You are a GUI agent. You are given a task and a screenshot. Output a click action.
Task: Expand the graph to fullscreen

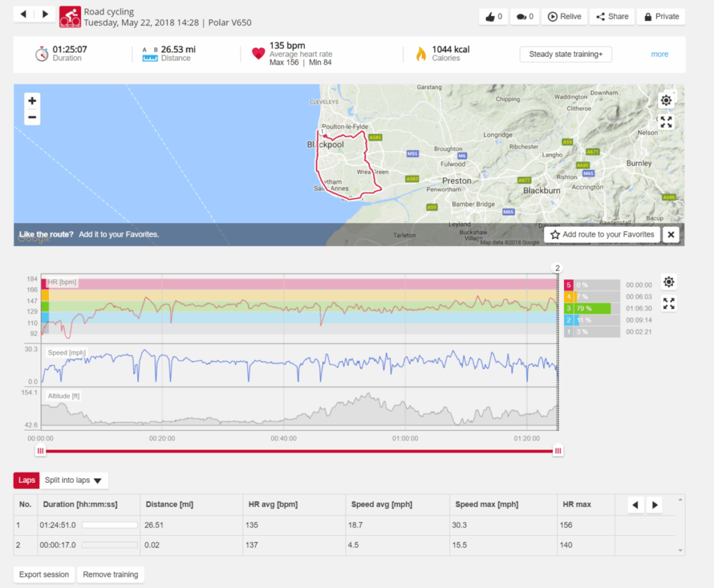[669, 304]
